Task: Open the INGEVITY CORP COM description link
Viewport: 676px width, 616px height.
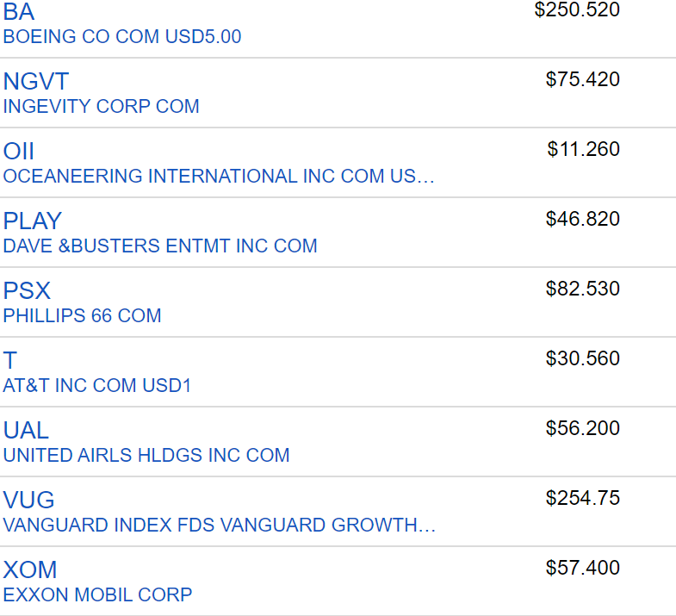Action: pyautogui.click(x=101, y=107)
